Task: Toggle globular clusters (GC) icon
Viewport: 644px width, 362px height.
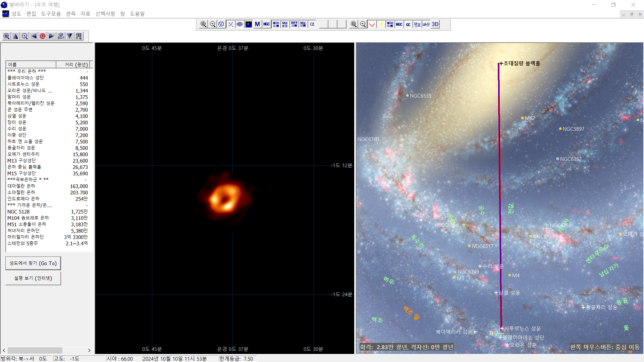Action: (x=408, y=24)
